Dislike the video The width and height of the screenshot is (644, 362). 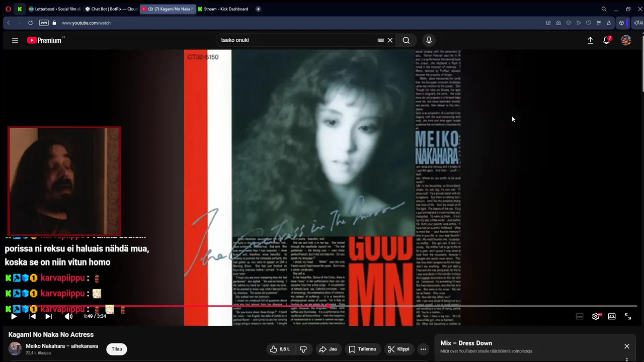point(303,349)
